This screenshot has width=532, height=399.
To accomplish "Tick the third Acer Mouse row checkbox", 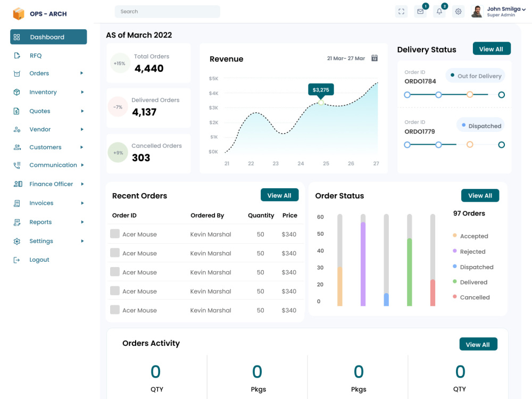I will 115,272.
